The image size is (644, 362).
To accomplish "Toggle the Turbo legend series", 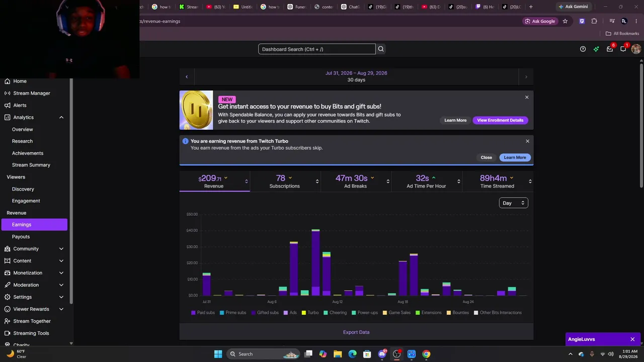I will coord(310,313).
